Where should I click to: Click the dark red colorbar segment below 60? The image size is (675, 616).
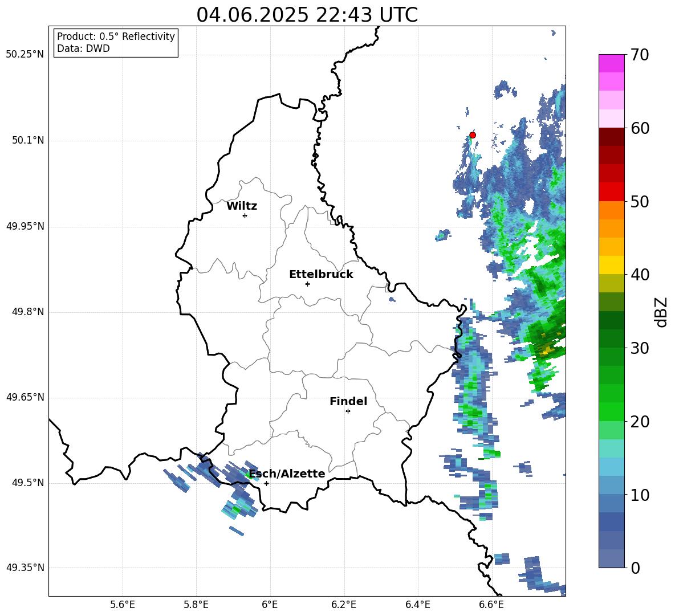tap(611, 137)
